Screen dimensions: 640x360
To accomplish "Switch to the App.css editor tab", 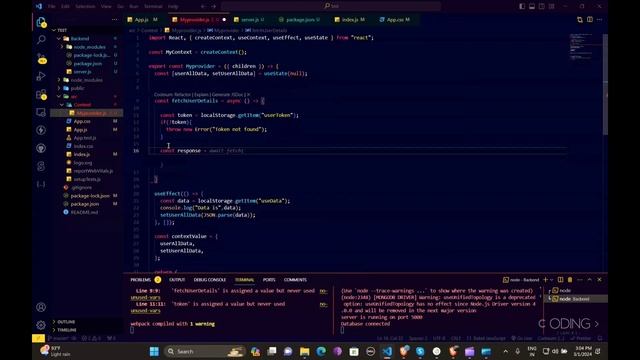I will pyautogui.click(x=395, y=20).
